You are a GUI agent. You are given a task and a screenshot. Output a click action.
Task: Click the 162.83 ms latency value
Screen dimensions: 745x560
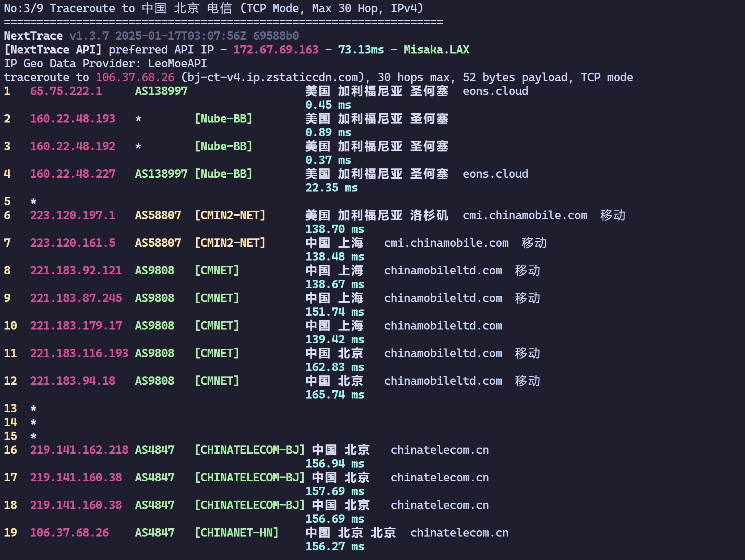coord(335,367)
